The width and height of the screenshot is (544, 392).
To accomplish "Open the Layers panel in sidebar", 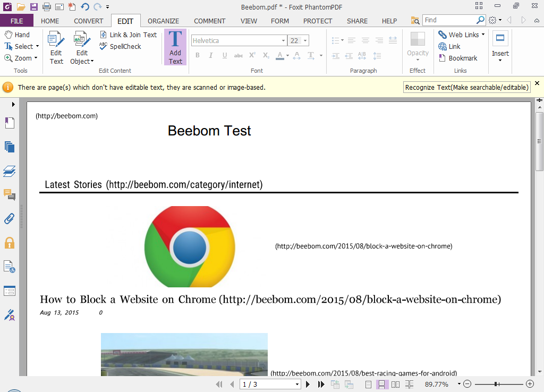I will pyautogui.click(x=10, y=171).
